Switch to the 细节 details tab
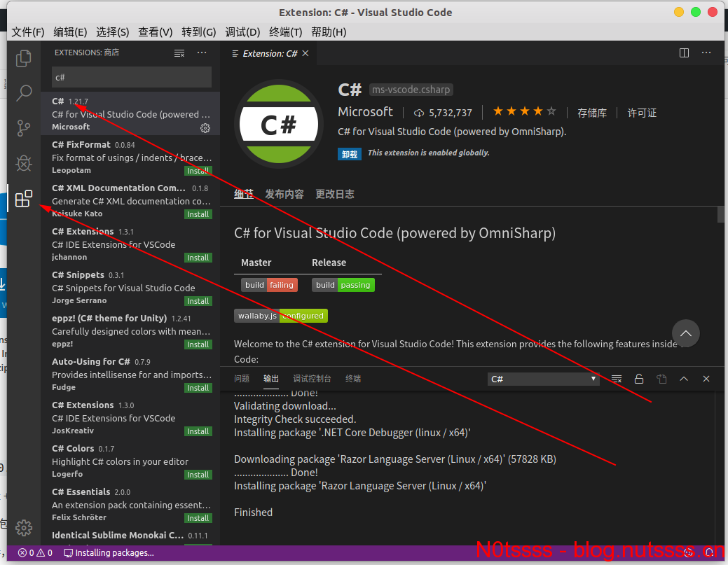 click(244, 194)
